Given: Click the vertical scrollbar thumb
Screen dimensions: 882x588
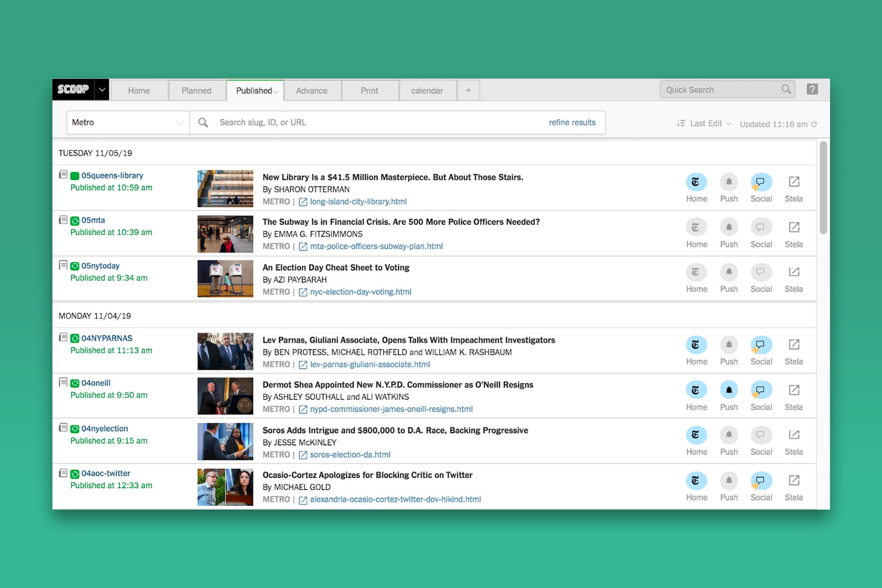Looking at the screenshot, I should (823, 188).
